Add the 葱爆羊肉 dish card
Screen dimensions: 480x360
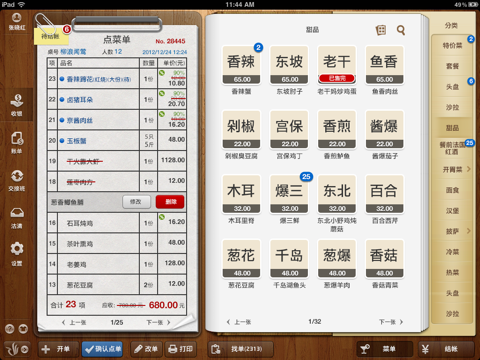(337, 259)
